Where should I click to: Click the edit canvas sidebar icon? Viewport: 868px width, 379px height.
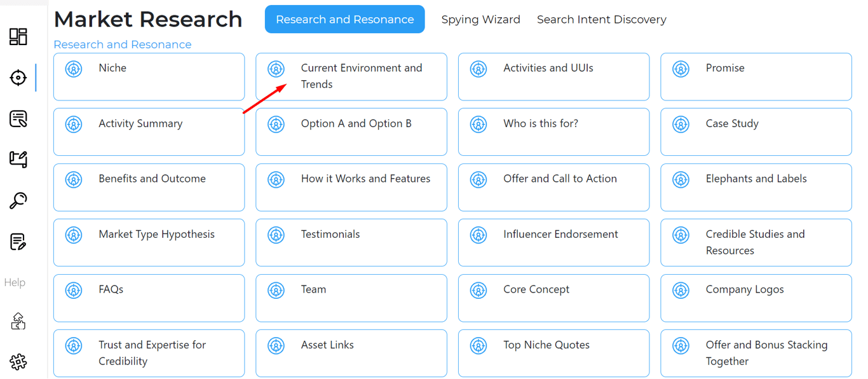(18, 160)
